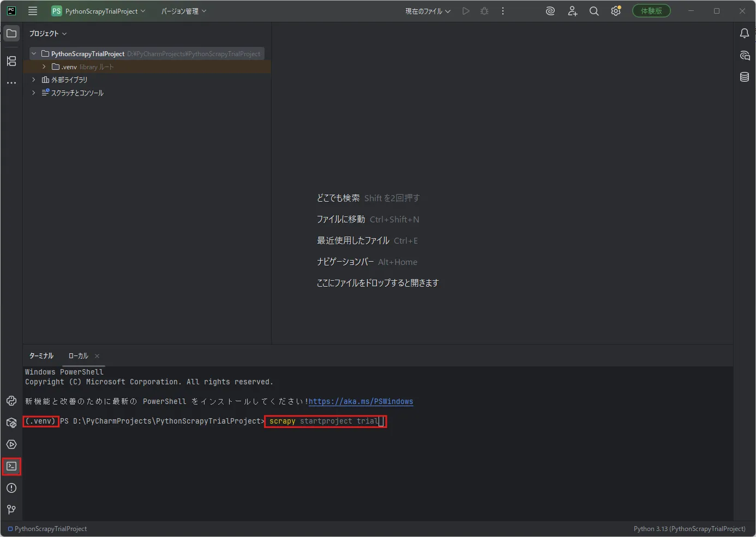Open the PythonScrapyTrialProject project dropdown

click(x=99, y=11)
